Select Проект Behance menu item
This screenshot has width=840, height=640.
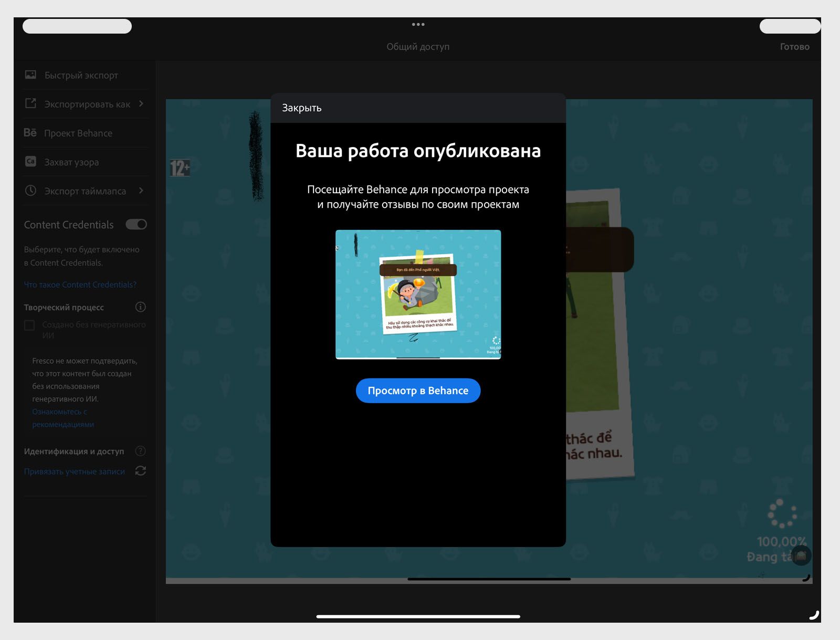pyautogui.click(x=86, y=133)
